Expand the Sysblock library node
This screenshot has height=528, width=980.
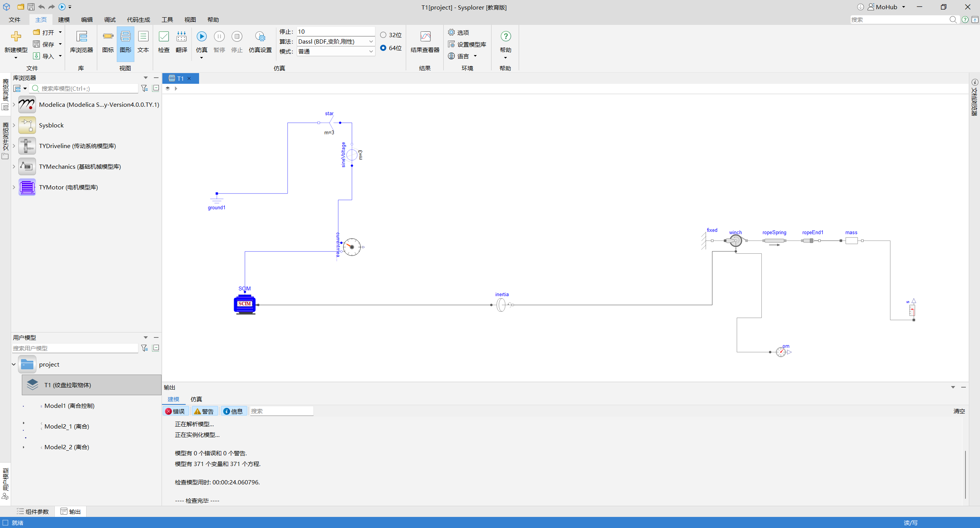(x=14, y=125)
